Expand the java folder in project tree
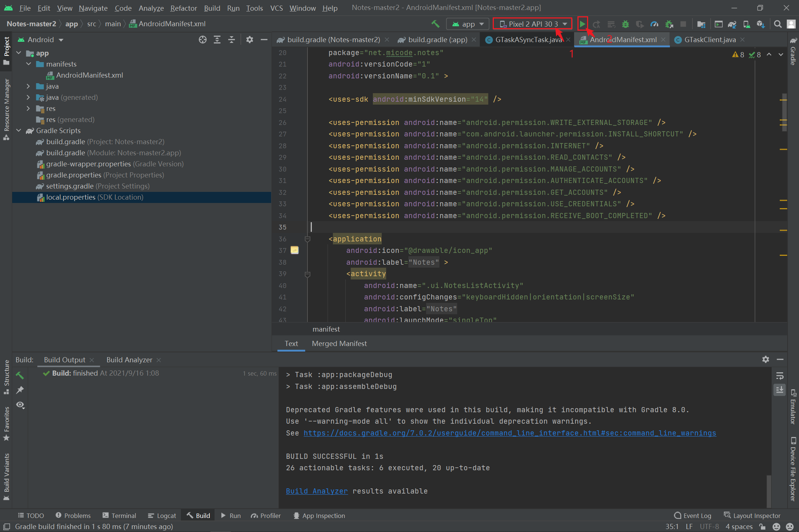 [28, 86]
